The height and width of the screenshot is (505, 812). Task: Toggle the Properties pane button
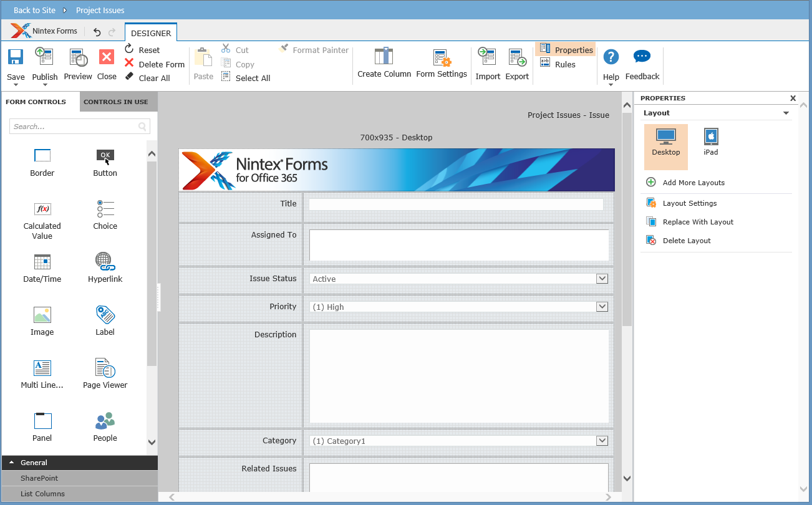(566, 50)
